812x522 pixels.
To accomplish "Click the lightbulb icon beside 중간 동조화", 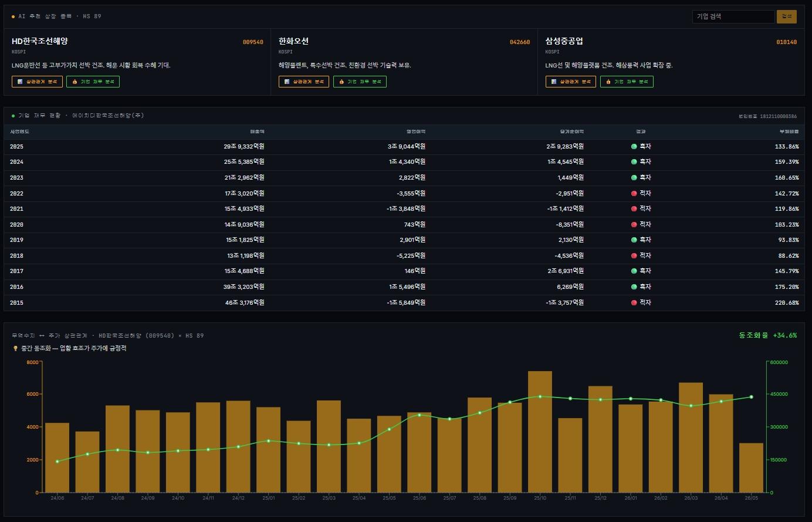I will coord(15,348).
